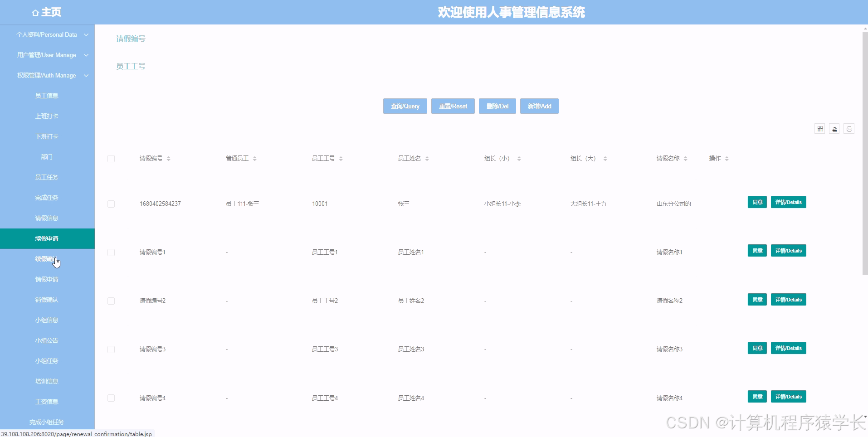
Task: Check the row checkbox for 1680402584237
Action: (x=111, y=204)
